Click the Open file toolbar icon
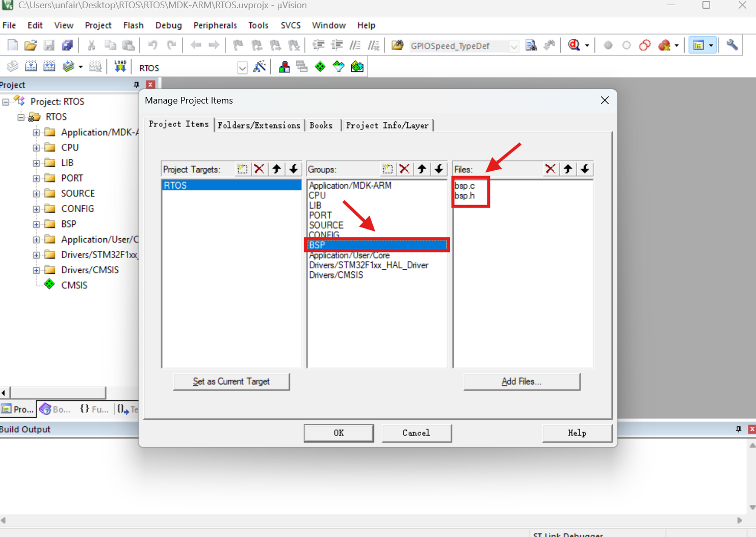Image resolution: width=756 pixels, height=537 pixels. (x=31, y=45)
